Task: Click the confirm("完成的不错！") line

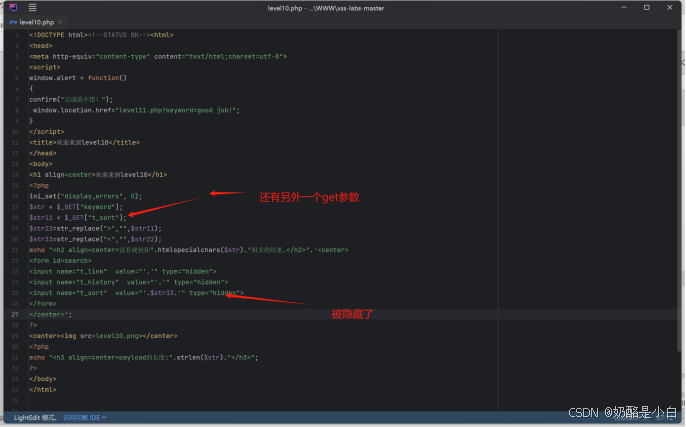Action: [71, 99]
